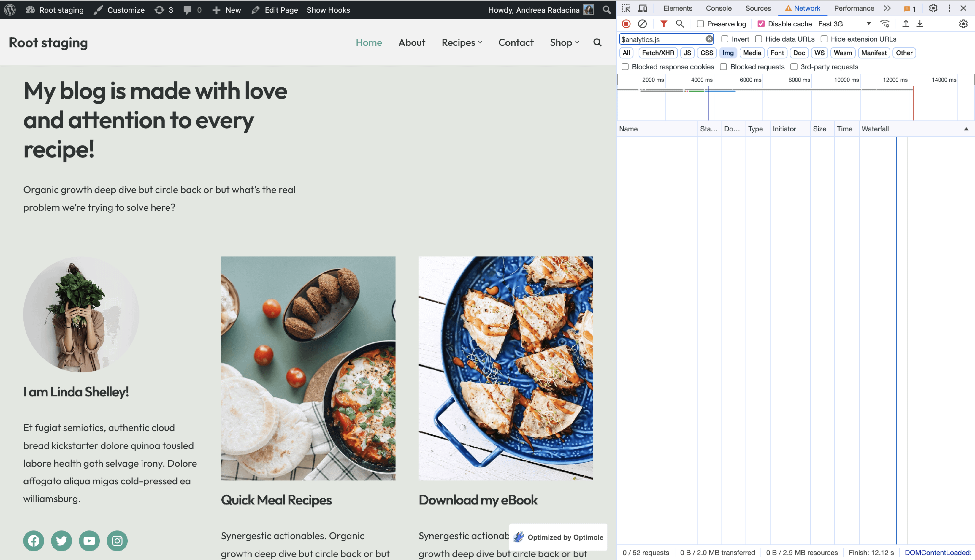Viewport: 975px width, 560px height.
Task: Show more DevTools tabs chevron
Action: [887, 8]
